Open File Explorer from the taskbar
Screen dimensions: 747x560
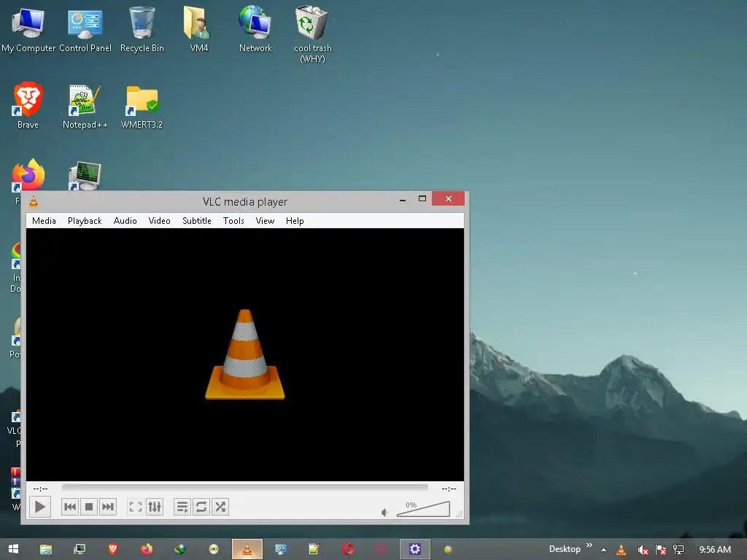pyautogui.click(x=46, y=550)
